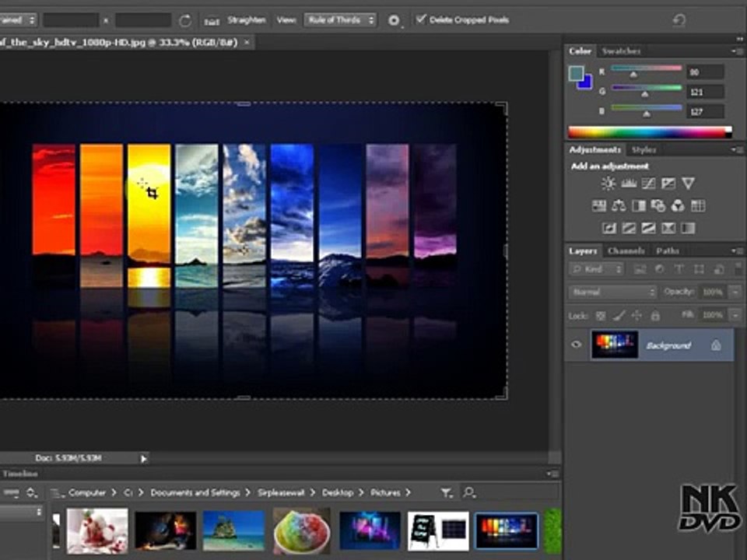This screenshot has width=747, height=560.
Task: Add a Threshold adjustment
Action: tap(648, 228)
